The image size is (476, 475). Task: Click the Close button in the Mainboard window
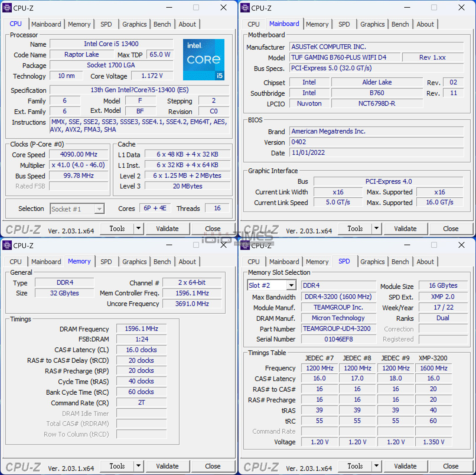[x=451, y=229]
